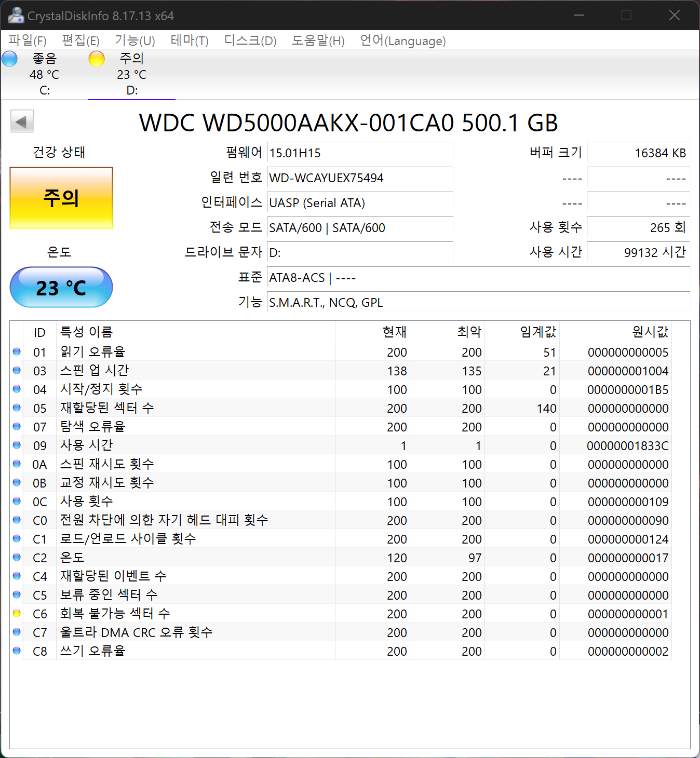Click status dot of ID 03 스핀 업 시간
Viewport: 700px width, 758px height.
point(17,370)
